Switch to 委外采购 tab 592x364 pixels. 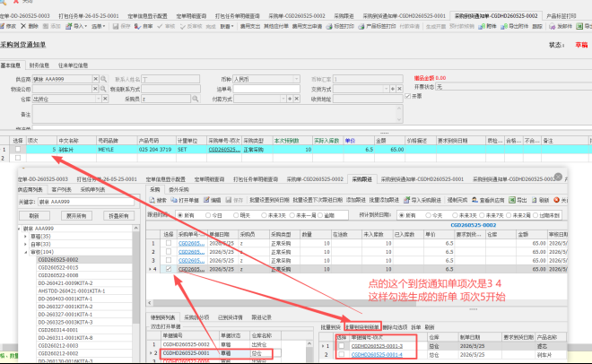178,189
